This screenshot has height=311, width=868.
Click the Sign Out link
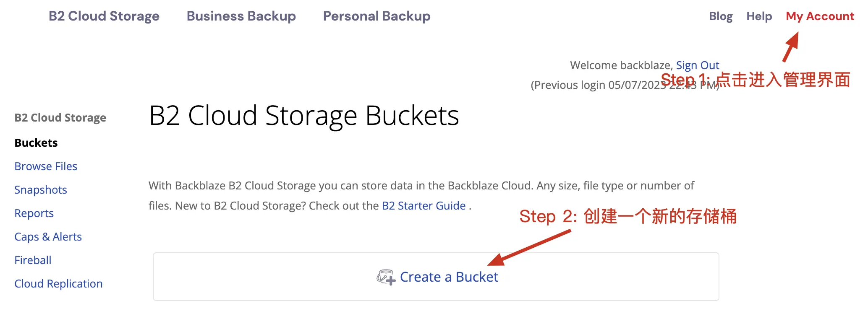697,65
